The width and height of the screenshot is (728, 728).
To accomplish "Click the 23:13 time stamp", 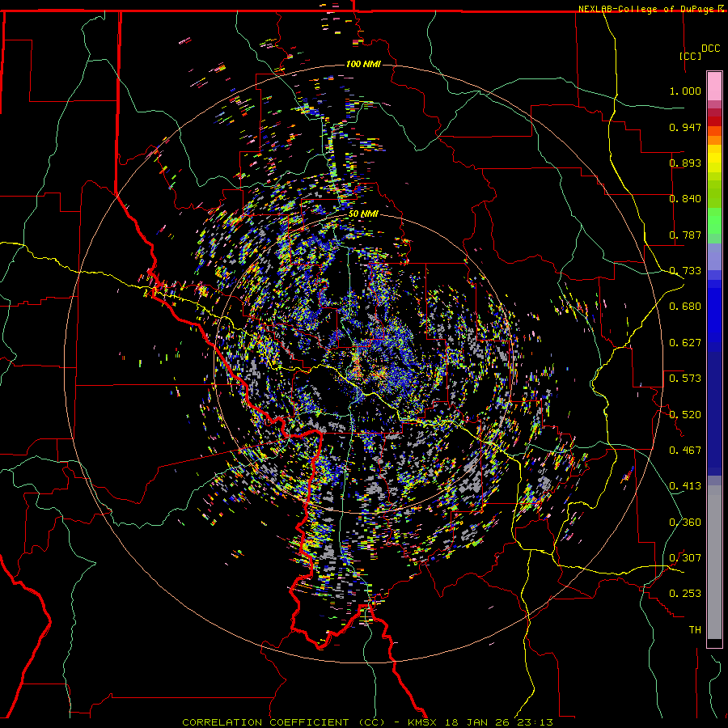I will point(534,722).
